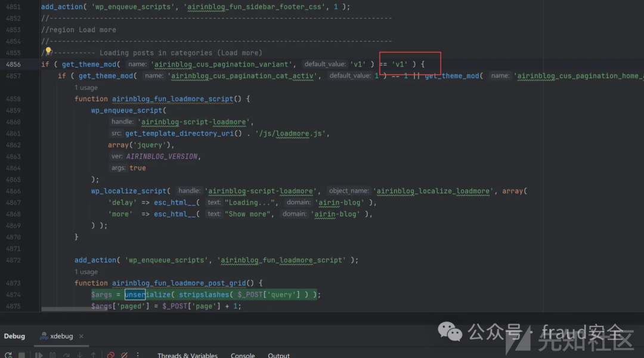Open the Debug tool window label
Viewport: 644px width, 358px height.
[x=14, y=336]
